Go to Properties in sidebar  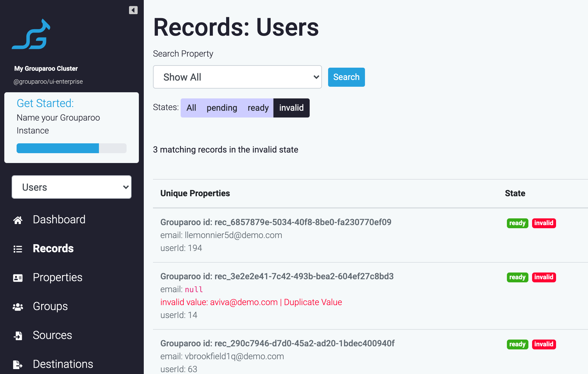(x=57, y=277)
